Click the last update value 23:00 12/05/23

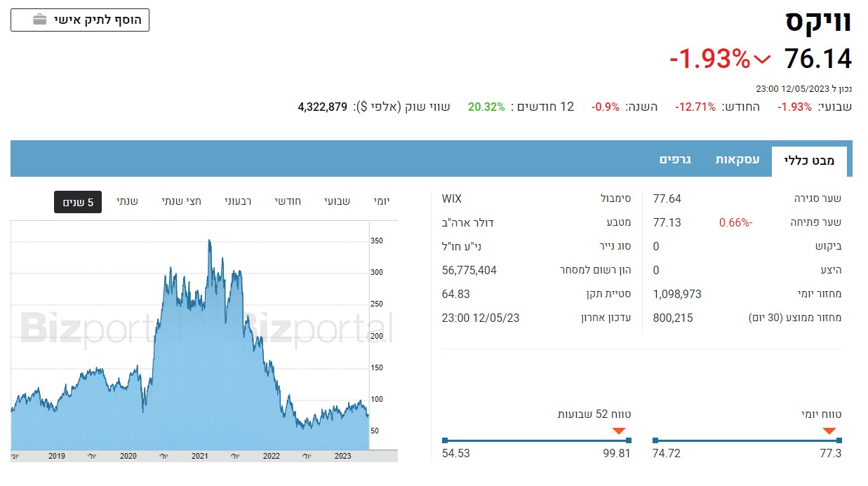pyautogui.click(x=481, y=318)
